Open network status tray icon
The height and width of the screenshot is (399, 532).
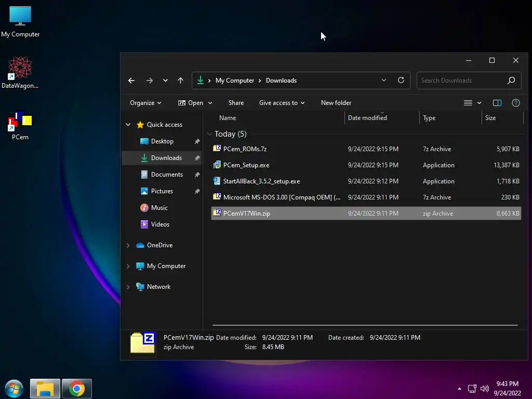[472, 389]
